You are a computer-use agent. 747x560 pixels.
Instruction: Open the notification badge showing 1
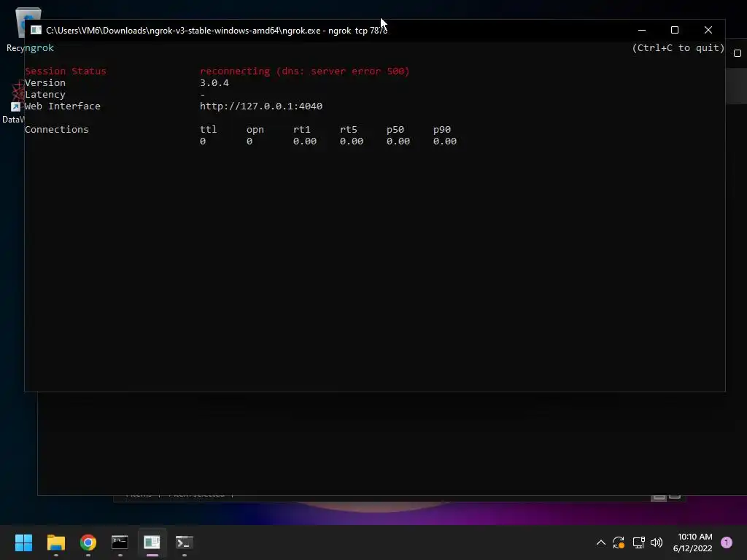point(727,542)
